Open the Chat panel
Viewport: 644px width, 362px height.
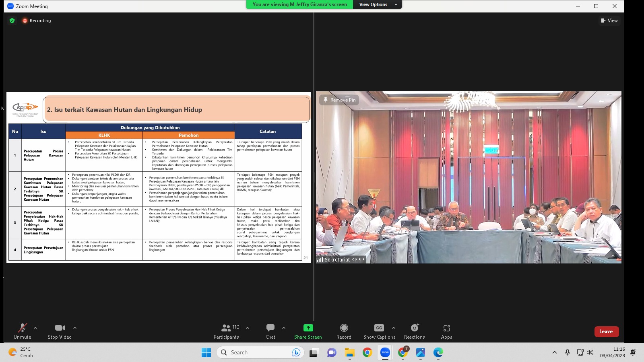pyautogui.click(x=270, y=331)
